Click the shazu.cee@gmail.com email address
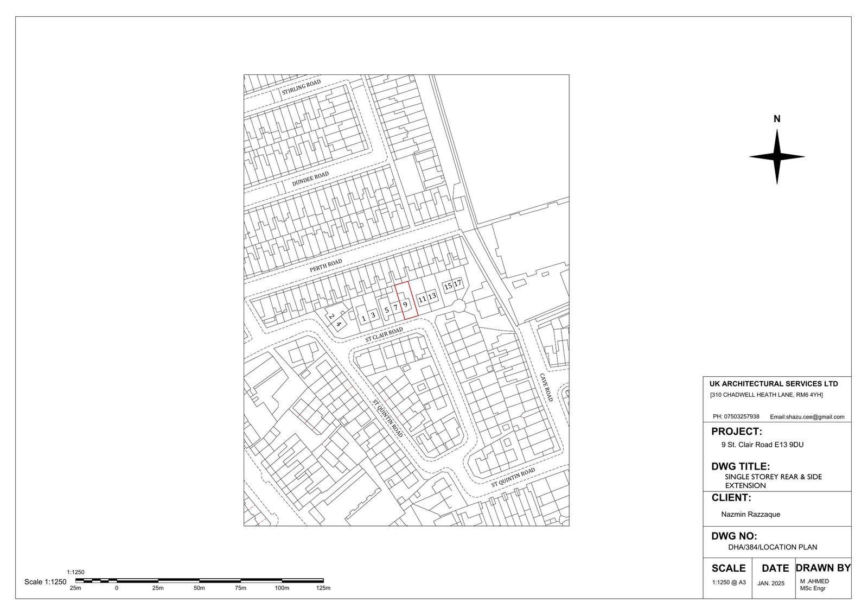Image resolution: width=868 pixels, height=614 pixels. 807,417
